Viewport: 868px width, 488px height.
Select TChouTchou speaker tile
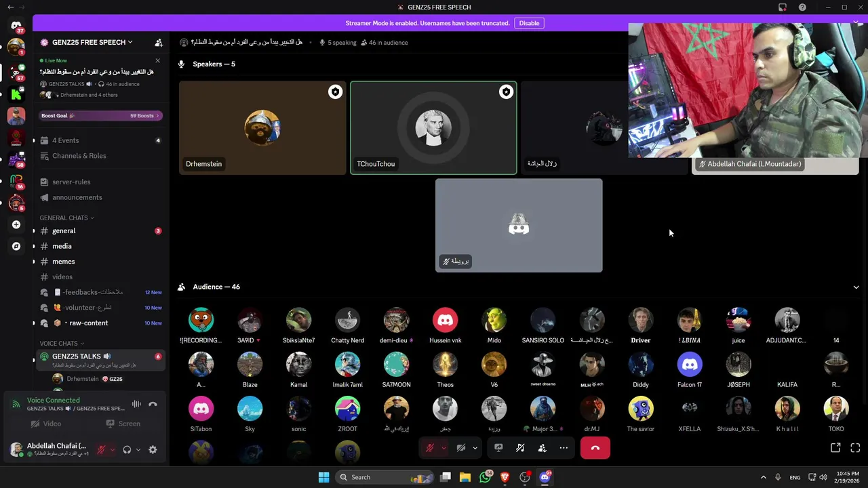433,128
